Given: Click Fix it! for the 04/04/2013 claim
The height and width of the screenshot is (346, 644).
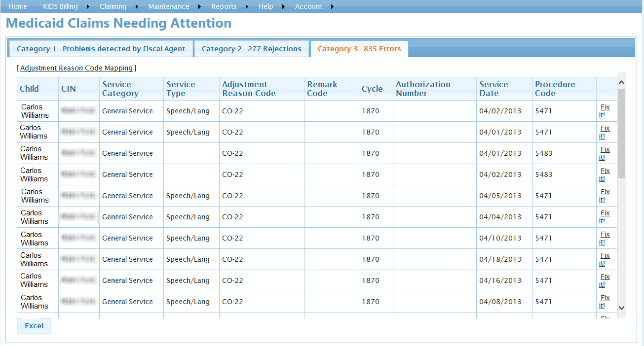Looking at the screenshot, I should 605,217.
